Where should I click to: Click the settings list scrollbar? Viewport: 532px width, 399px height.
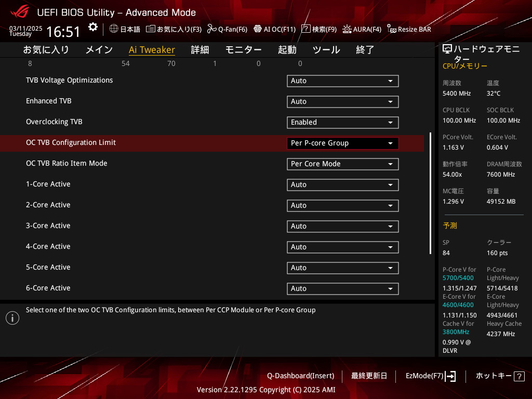click(430, 193)
